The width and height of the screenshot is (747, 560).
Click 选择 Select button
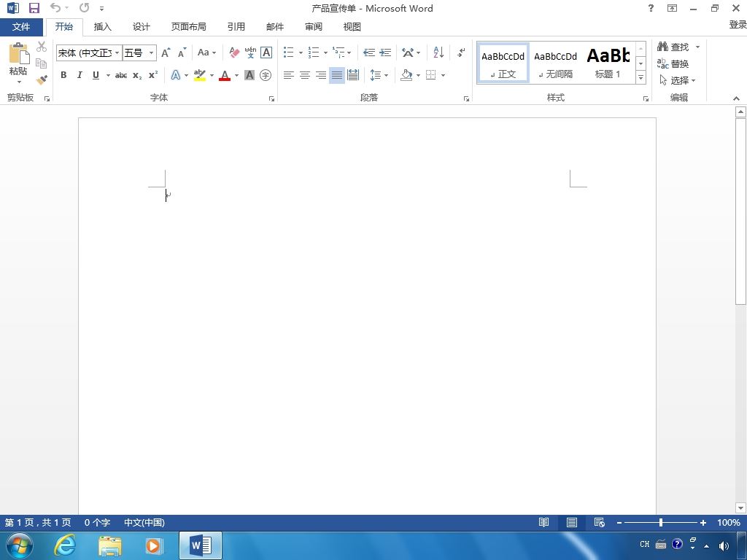point(677,80)
